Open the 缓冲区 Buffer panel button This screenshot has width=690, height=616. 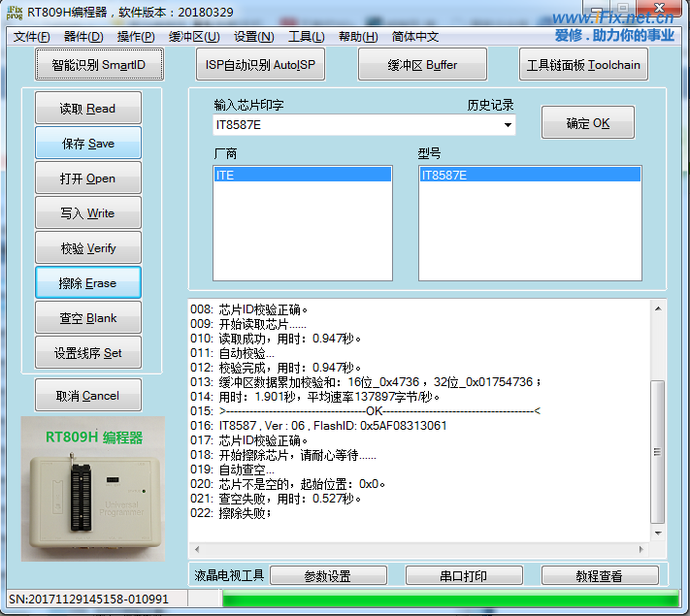422,65
